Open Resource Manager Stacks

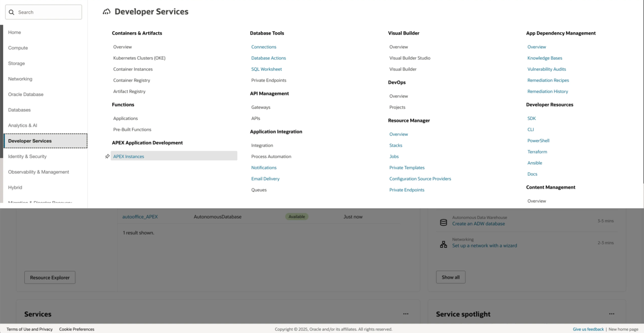click(396, 145)
